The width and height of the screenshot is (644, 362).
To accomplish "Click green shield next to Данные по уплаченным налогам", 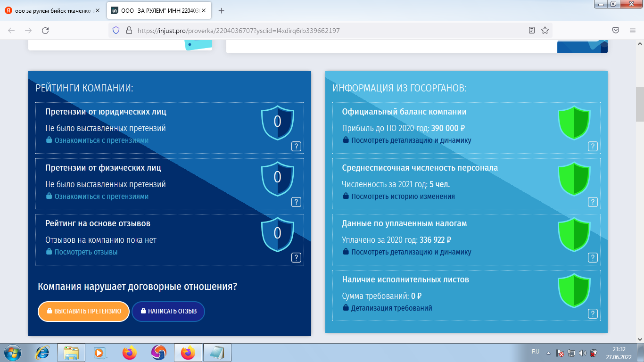I will (x=574, y=235).
